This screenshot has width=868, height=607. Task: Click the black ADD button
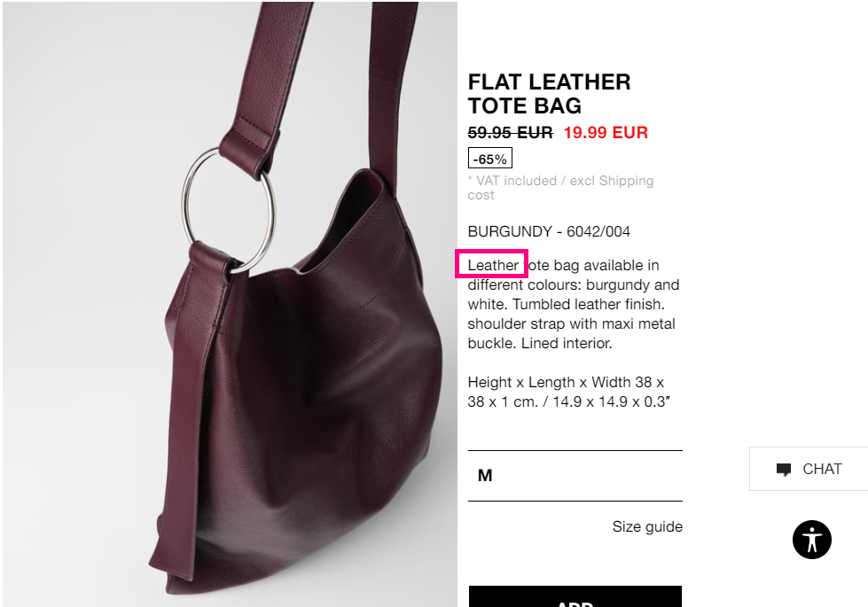click(575, 596)
